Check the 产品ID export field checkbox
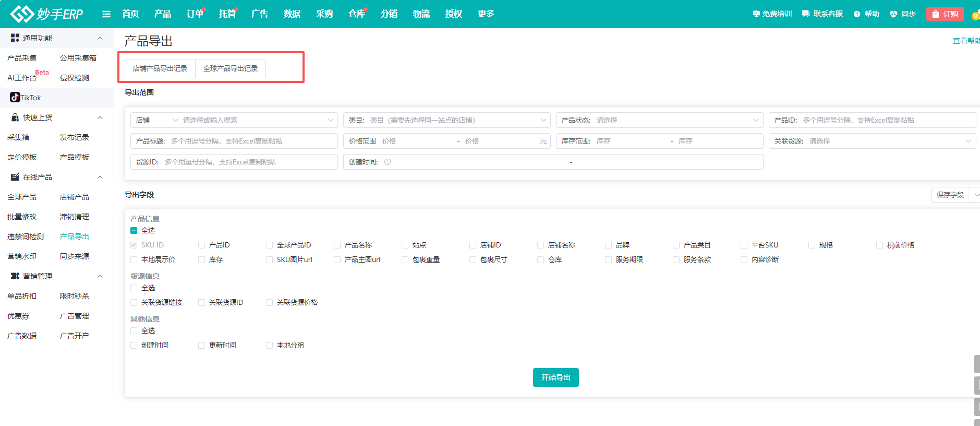The width and height of the screenshot is (980, 426). 202,245
